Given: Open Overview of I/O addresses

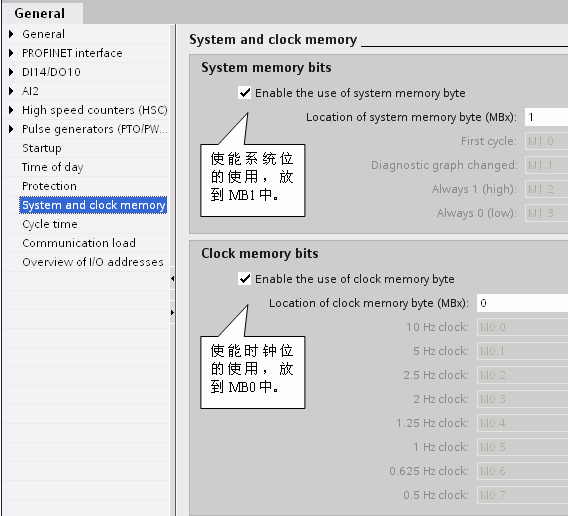Looking at the screenshot, I should coord(93,262).
